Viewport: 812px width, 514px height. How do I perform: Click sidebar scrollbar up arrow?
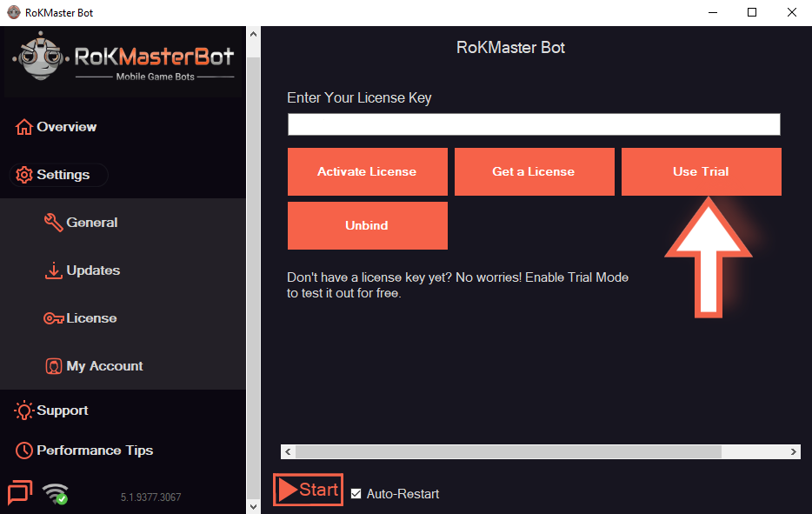[253, 34]
